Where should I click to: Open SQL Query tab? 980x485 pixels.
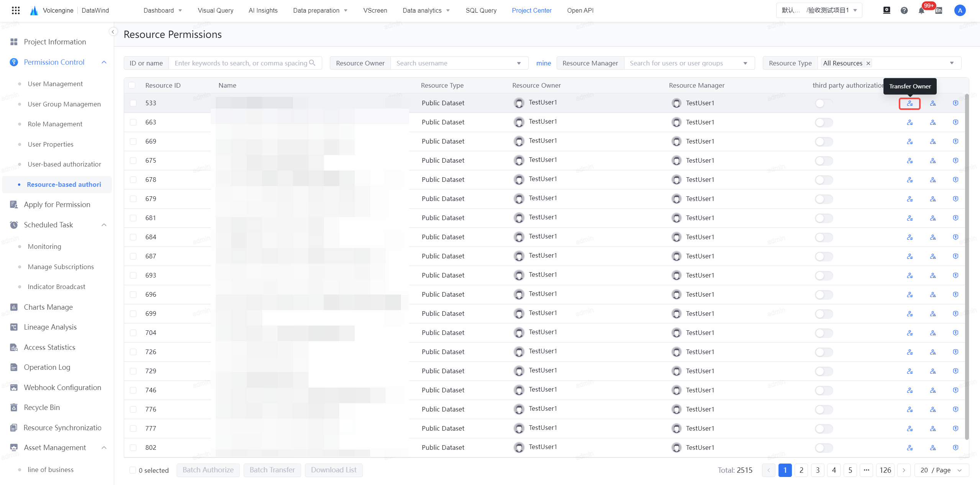(x=481, y=10)
